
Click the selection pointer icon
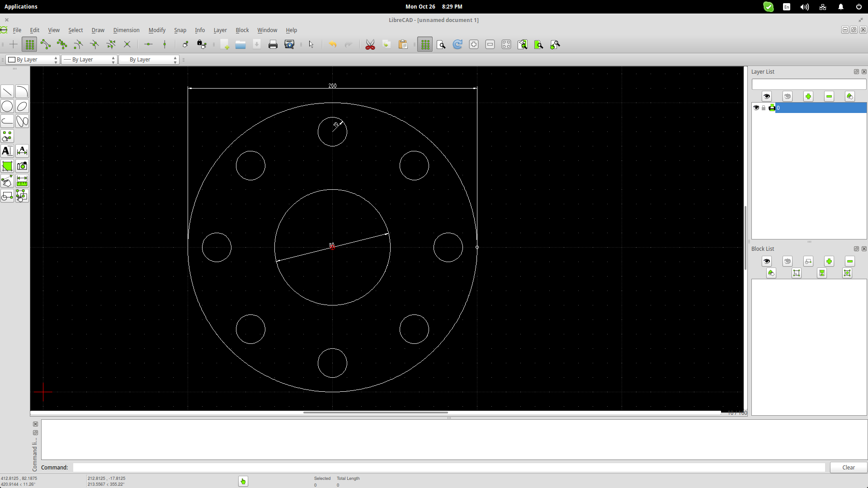[x=311, y=45]
